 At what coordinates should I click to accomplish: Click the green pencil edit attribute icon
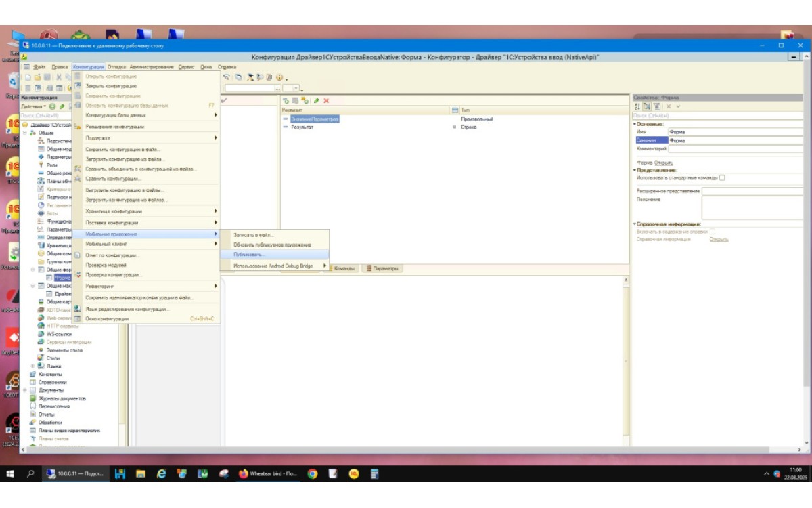click(316, 101)
